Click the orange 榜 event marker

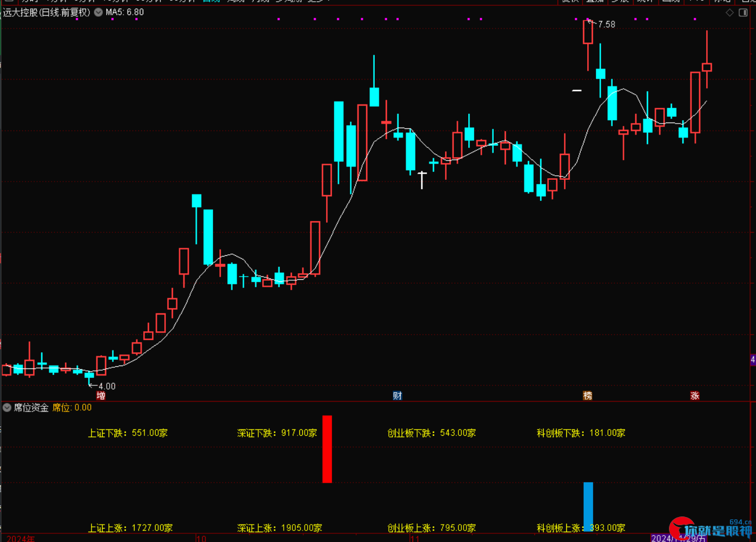[x=588, y=396]
